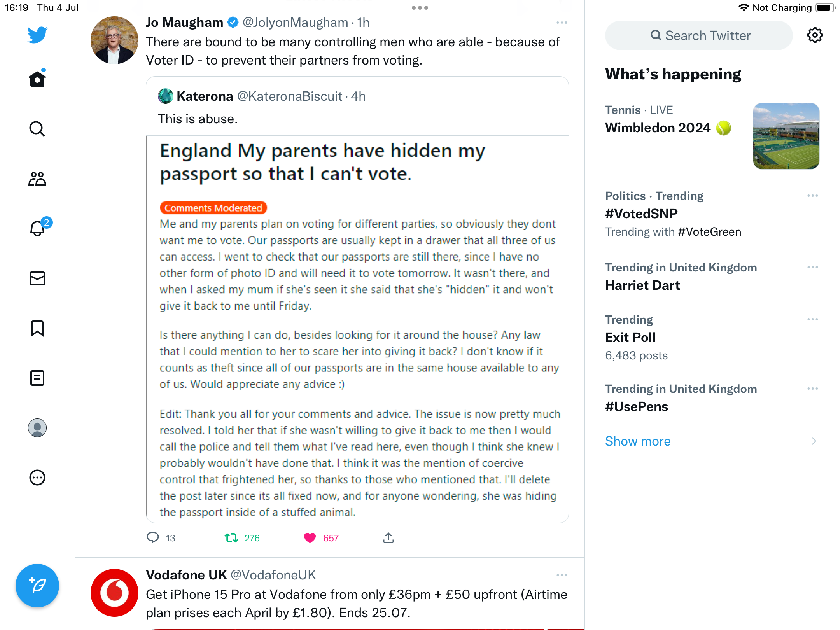The height and width of the screenshot is (630, 840).
Task: Unlike Jo Maugham's tweet with the heart
Action: coord(310,538)
